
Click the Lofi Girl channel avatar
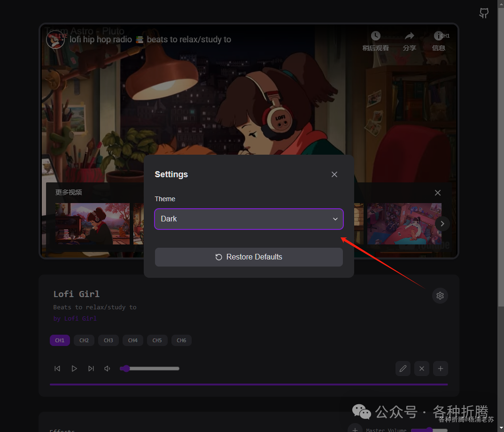55,39
